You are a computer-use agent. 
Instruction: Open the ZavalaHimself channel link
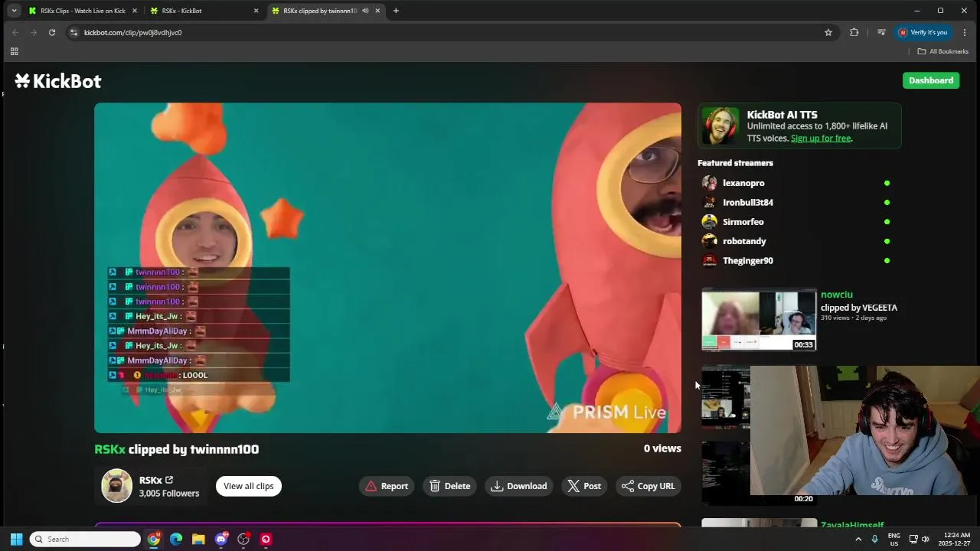pos(852,526)
